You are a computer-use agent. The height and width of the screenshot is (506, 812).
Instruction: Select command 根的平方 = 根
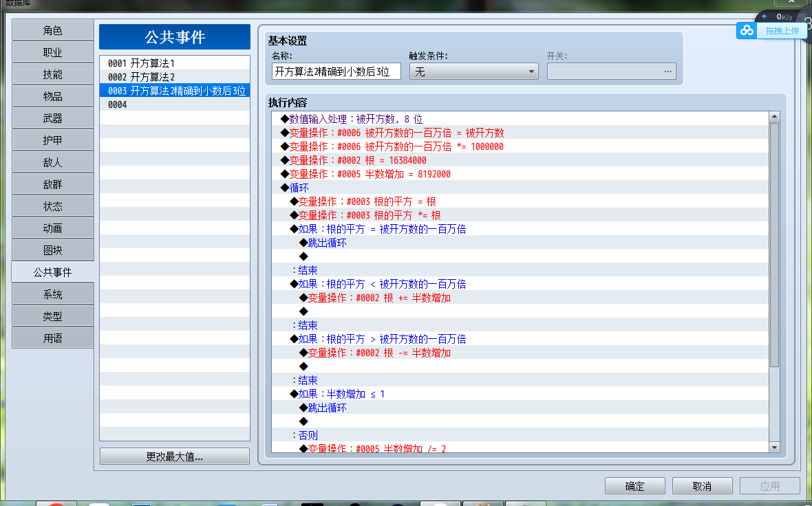point(520,201)
